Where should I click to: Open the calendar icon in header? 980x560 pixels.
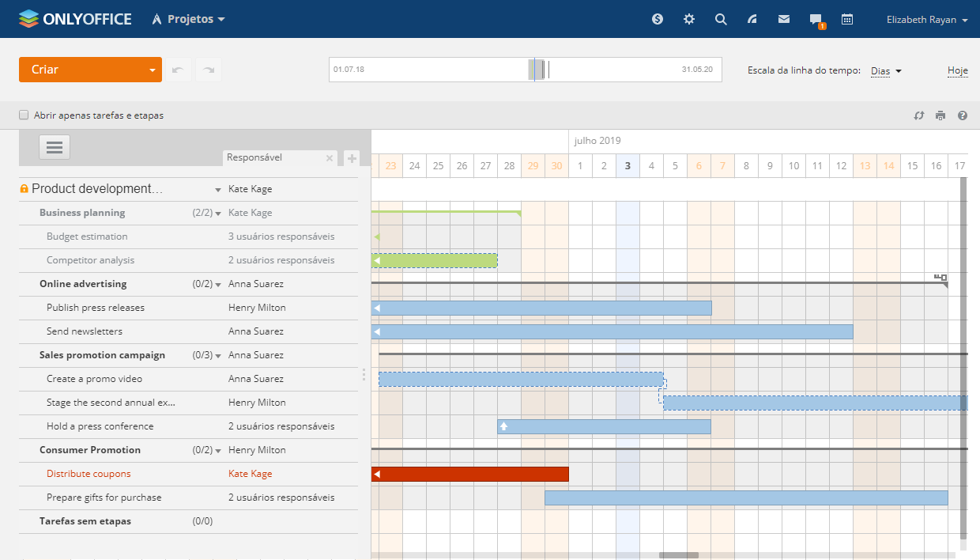[847, 19]
